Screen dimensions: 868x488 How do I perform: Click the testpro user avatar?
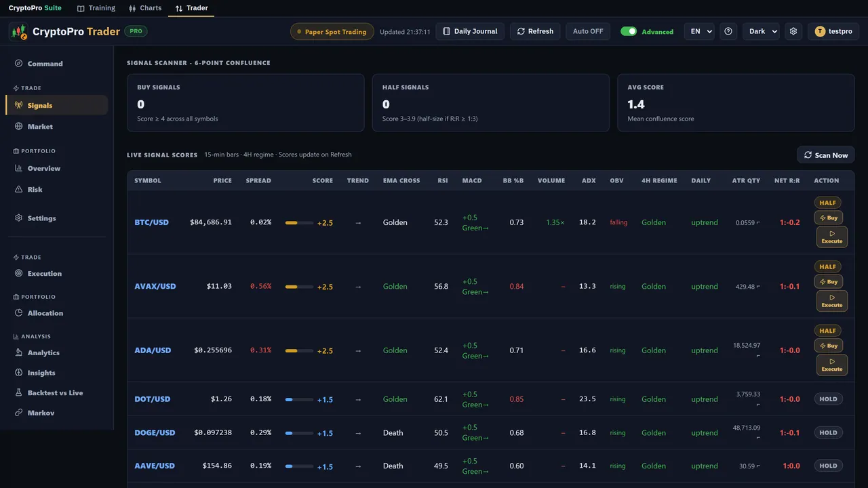(820, 31)
